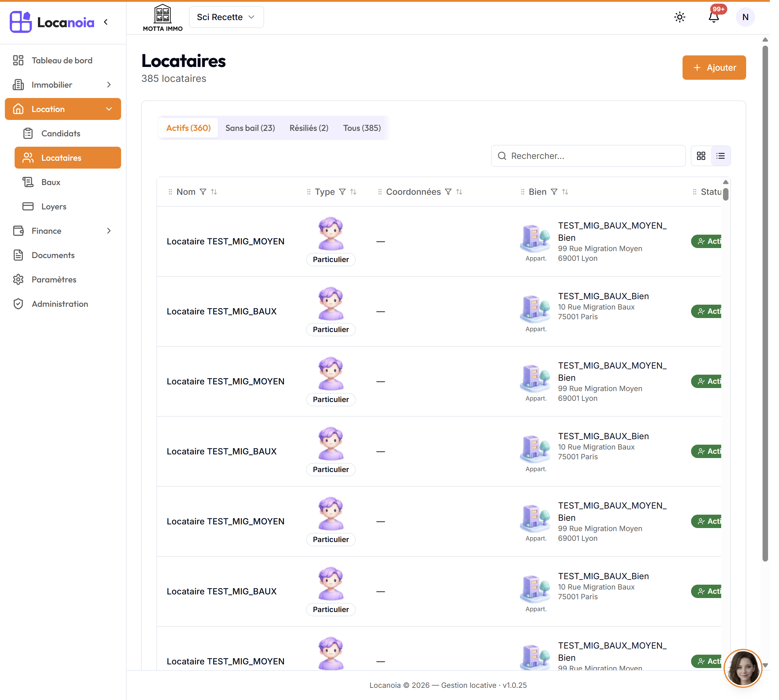Click the Bien column drag handle

coord(522,192)
